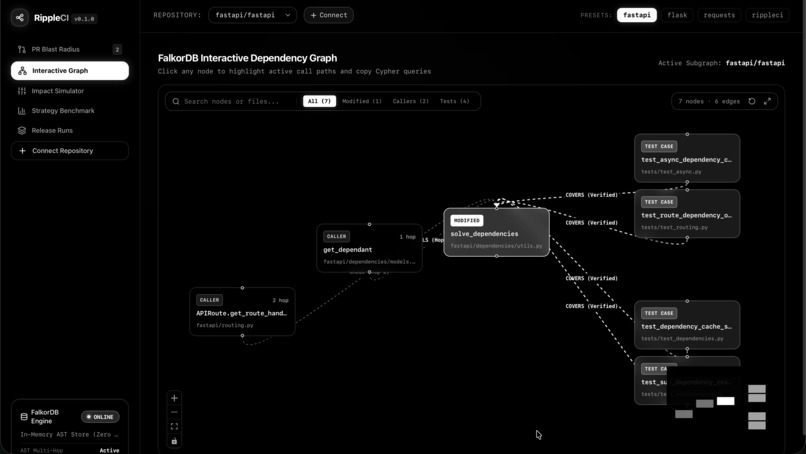806x454 pixels.
Task: Click the ONLINE status badge
Action: pos(100,417)
